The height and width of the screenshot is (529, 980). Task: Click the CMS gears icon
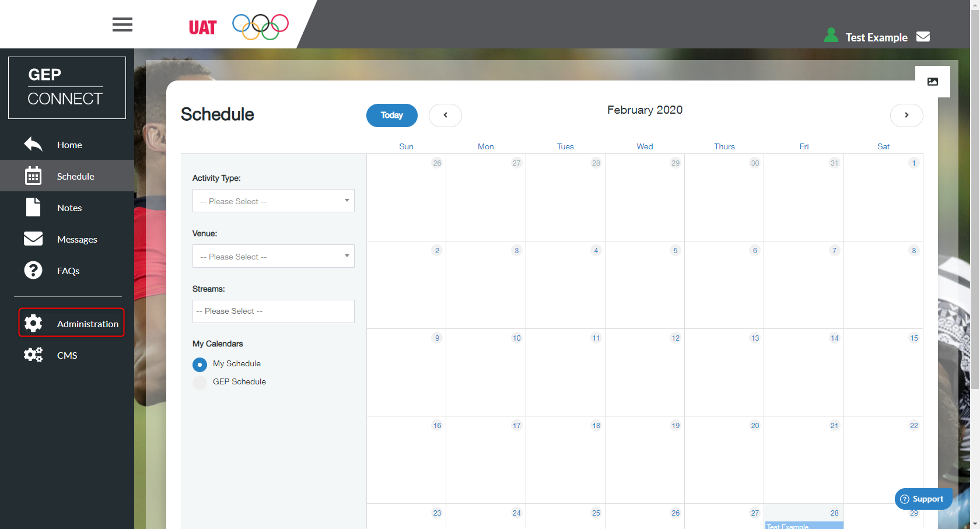tap(33, 355)
